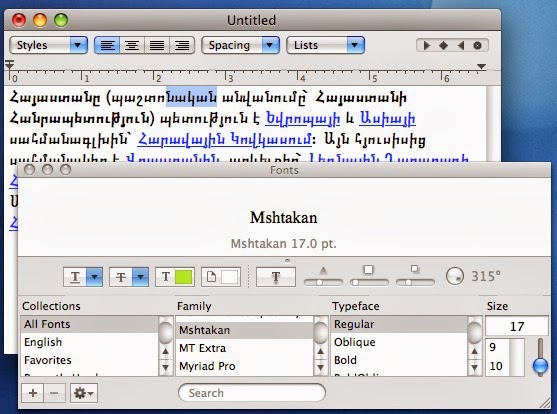The height and width of the screenshot is (414, 557).
Task: Select the Favorites collection
Action: coord(90,360)
